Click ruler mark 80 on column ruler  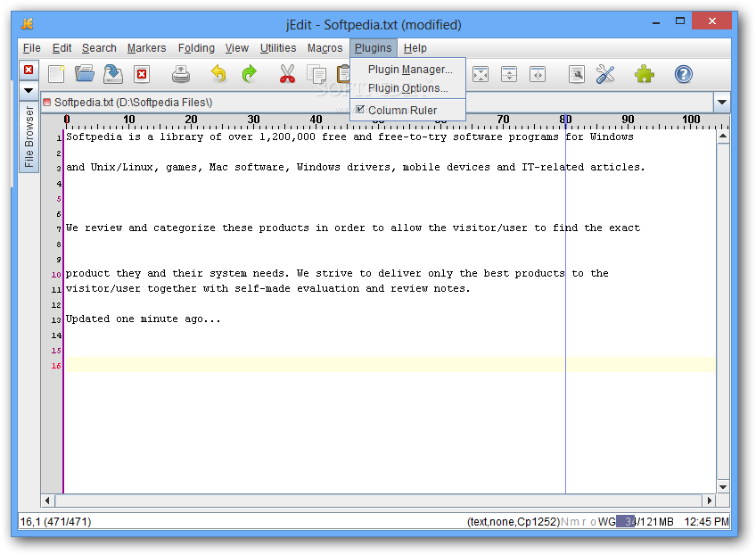[x=565, y=120]
